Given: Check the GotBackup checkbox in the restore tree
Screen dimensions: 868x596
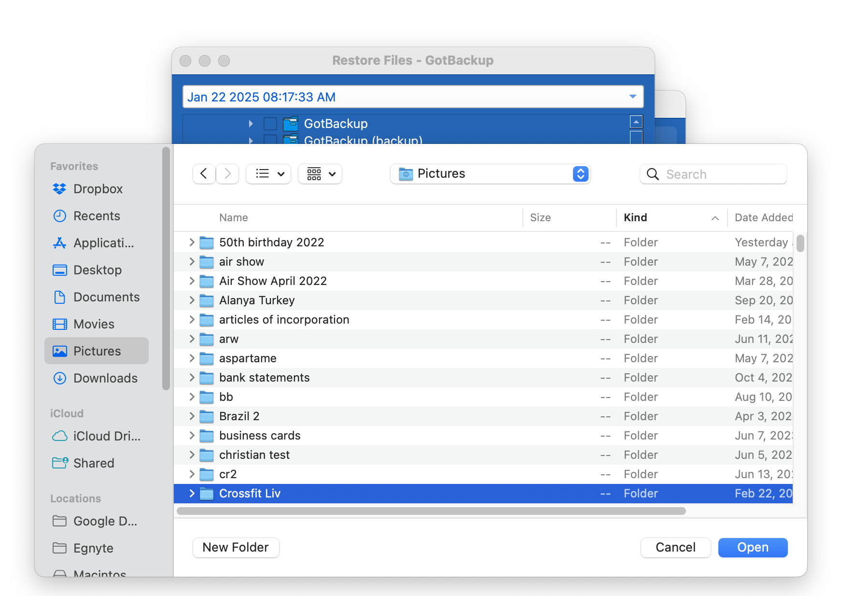Looking at the screenshot, I should coord(270,124).
